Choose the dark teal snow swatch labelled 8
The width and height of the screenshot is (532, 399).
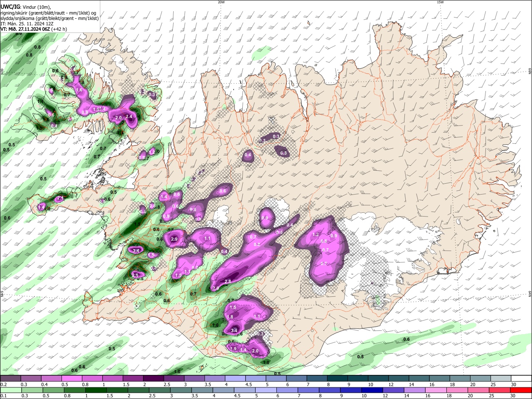(337, 379)
